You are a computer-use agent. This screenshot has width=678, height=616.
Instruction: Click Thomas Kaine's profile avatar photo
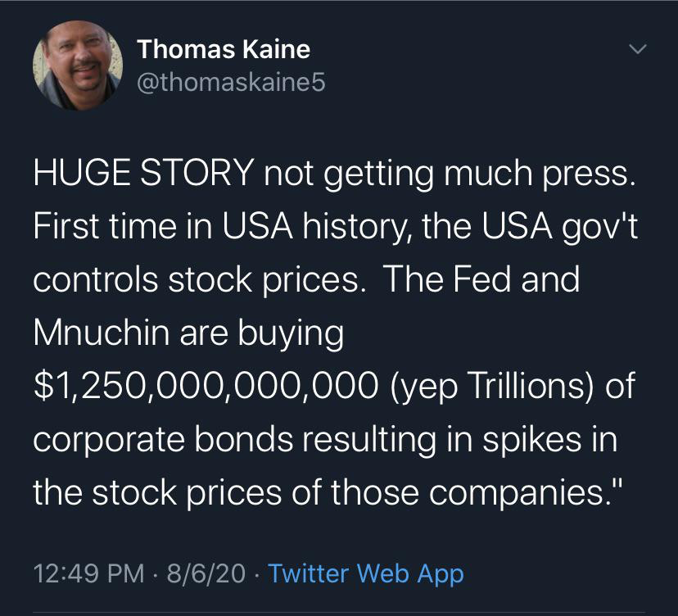78,65
